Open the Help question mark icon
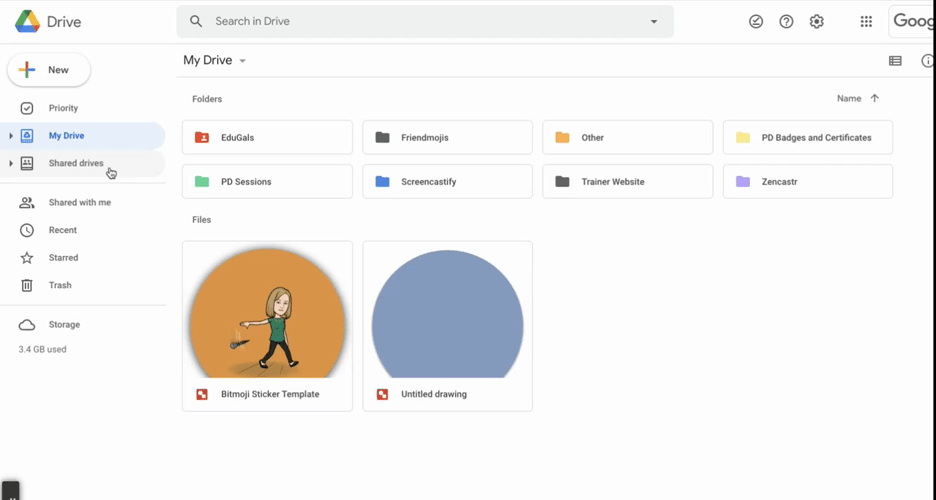Screen dimensions: 936x500 click(x=786, y=21)
